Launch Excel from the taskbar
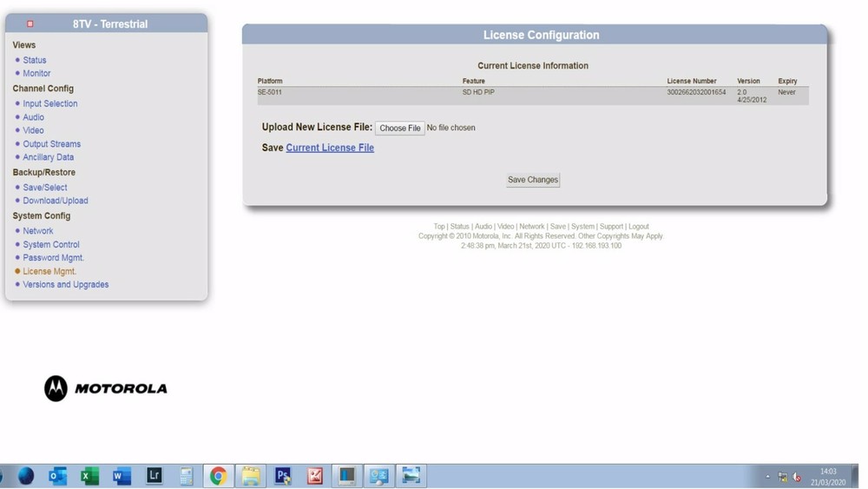Image resolution: width=868 pixels, height=489 pixels. tap(89, 476)
